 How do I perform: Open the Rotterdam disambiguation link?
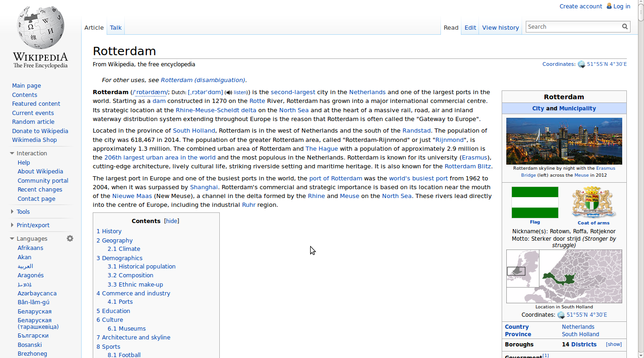pyautogui.click(x=203, y=80)
